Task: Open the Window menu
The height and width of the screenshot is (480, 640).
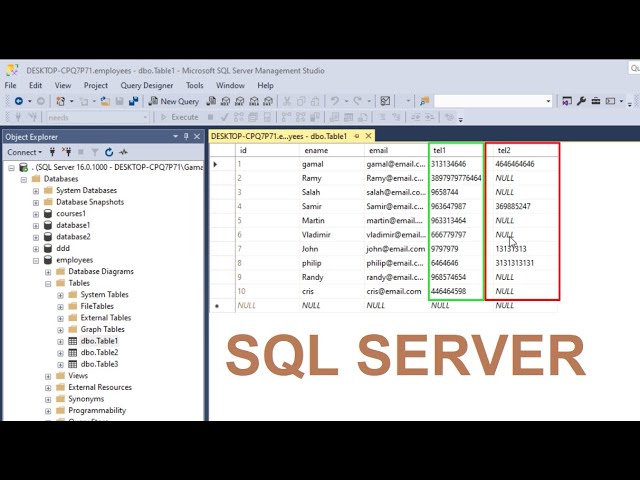Action: tap(230, 85)
